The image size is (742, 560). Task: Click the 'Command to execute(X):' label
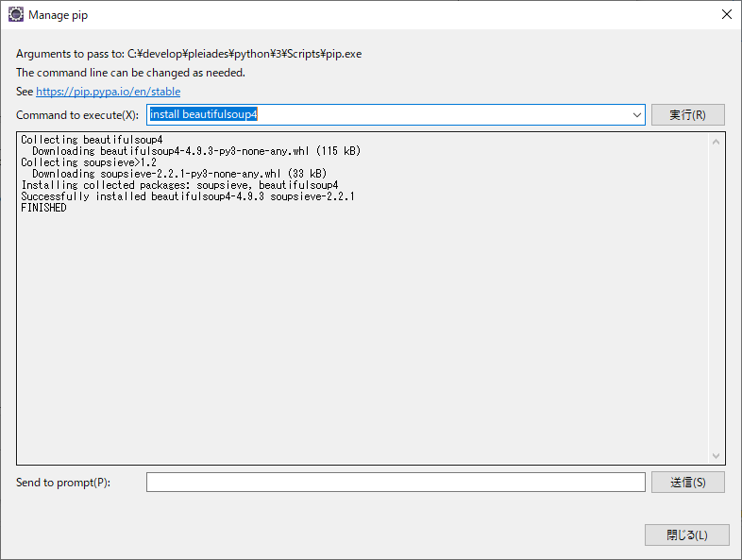pos(77,115)
